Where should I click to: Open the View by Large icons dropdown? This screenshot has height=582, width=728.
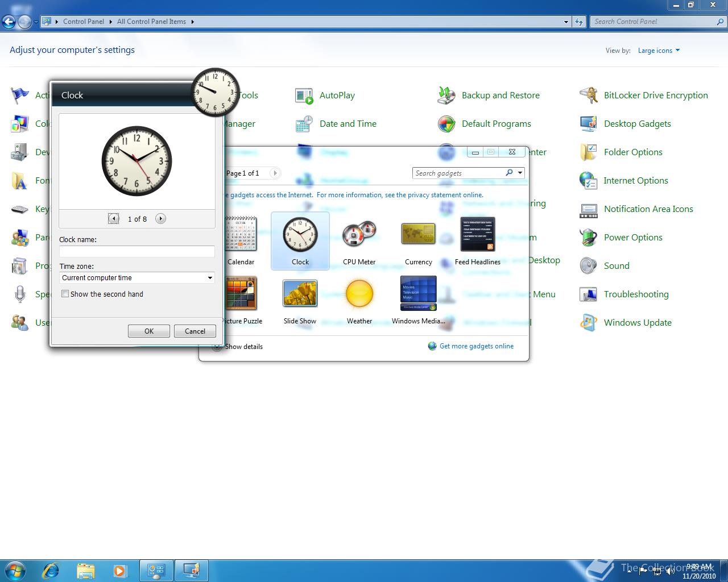click(x=659, y=51)
